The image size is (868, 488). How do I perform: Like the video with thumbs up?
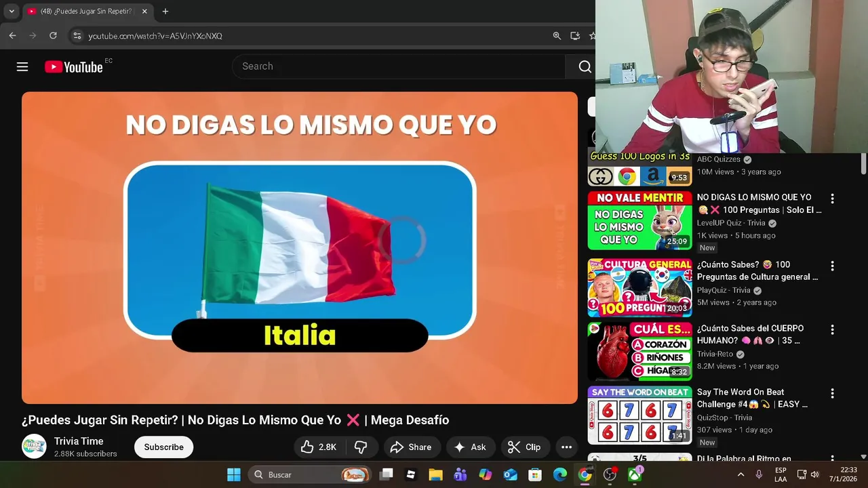[318, 447]
